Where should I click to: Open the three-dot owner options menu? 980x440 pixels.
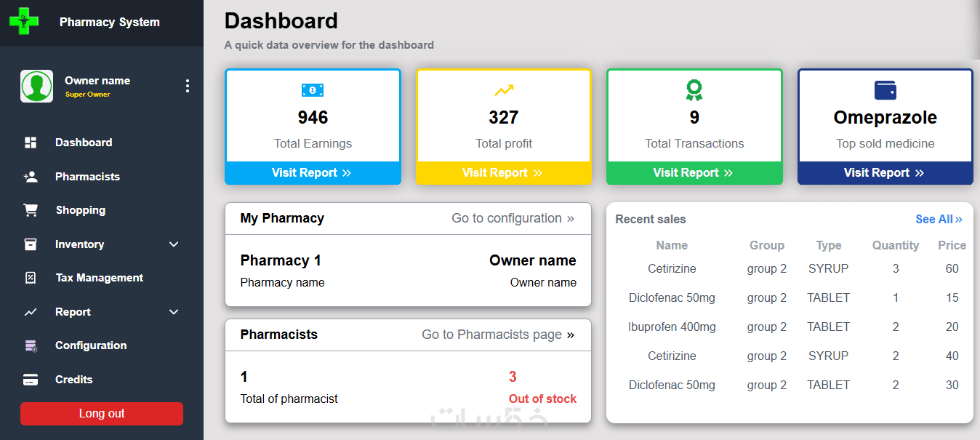(188, 87)
